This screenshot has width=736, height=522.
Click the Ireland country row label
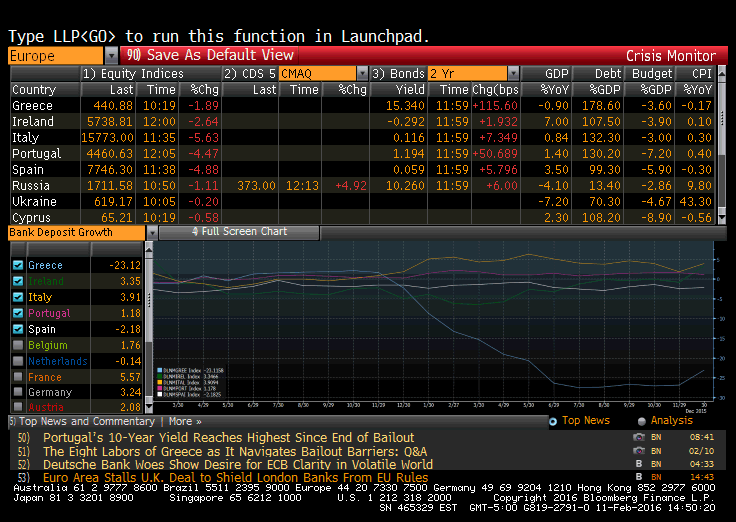[33, 122]
